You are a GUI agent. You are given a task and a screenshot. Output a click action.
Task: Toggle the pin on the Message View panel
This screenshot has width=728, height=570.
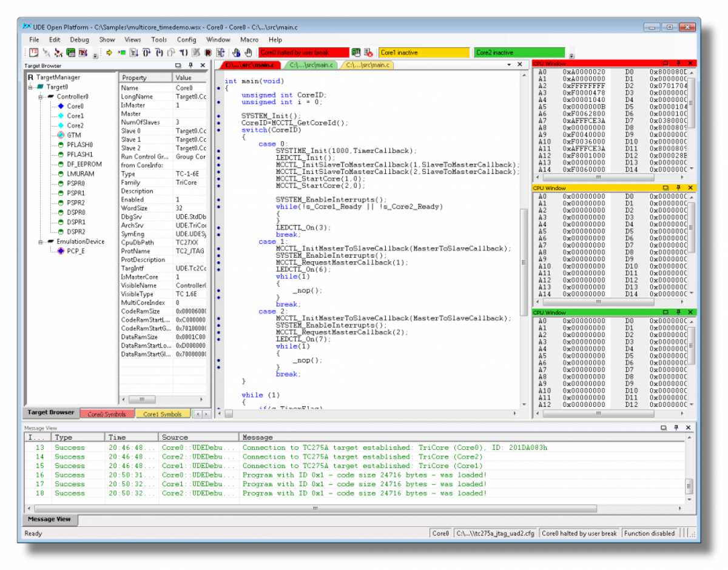(675, 428)
